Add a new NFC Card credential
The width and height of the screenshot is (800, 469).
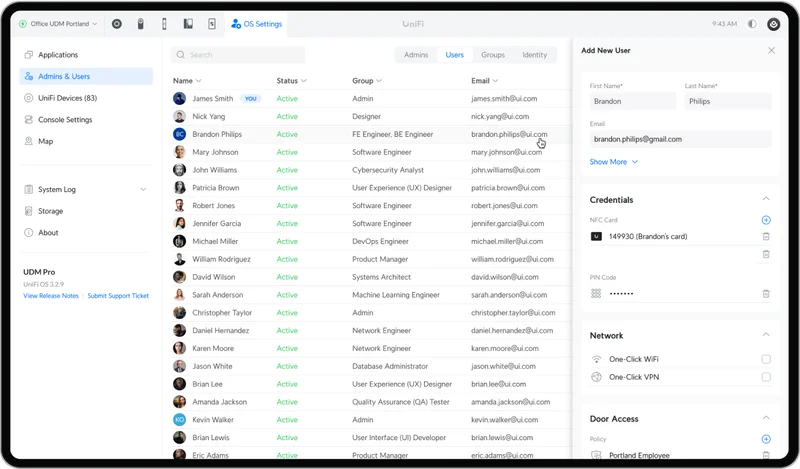click(766, 220)
